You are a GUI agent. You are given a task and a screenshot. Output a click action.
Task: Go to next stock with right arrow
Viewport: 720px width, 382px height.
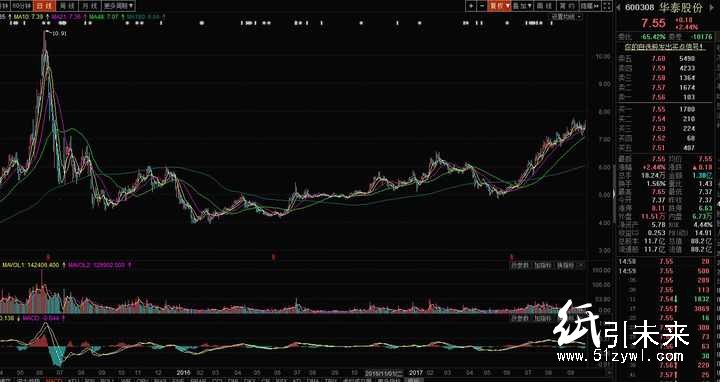point(715,7)
